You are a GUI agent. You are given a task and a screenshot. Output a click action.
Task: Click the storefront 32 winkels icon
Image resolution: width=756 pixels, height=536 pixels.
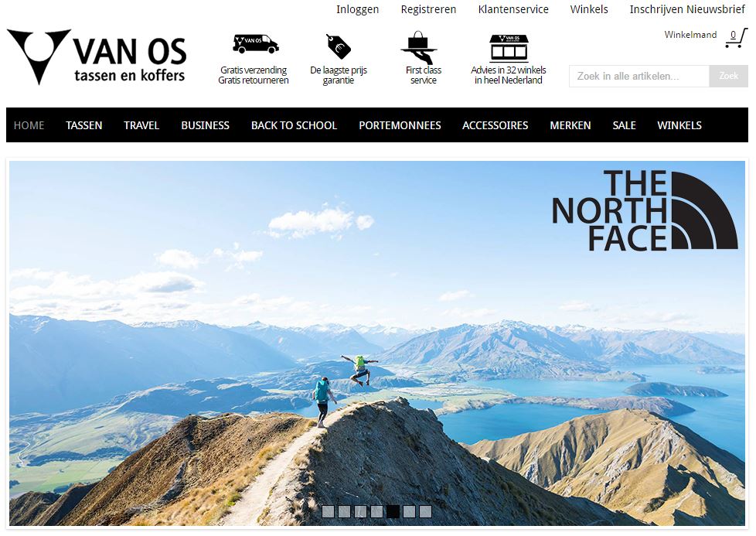pos(509,48)
